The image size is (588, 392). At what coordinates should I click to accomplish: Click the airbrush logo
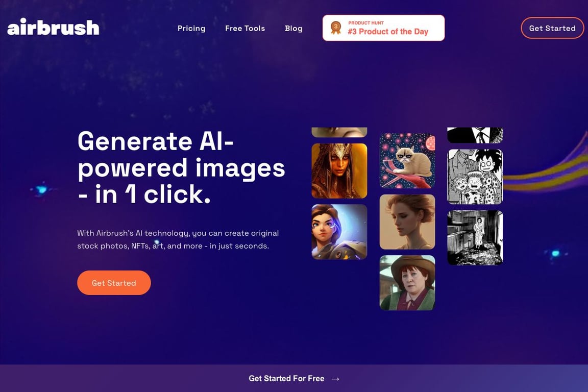[53, 27]
